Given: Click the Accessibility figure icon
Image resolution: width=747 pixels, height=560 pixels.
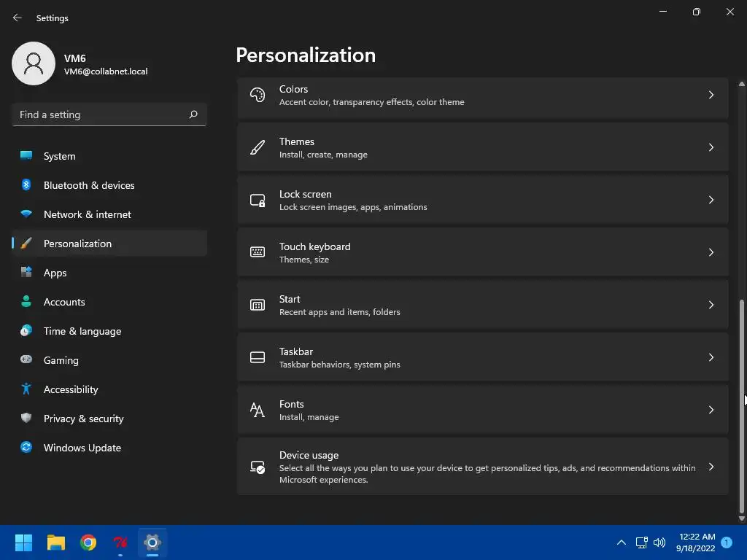Looking at the screenshot, I should click(x=26, y=389).
